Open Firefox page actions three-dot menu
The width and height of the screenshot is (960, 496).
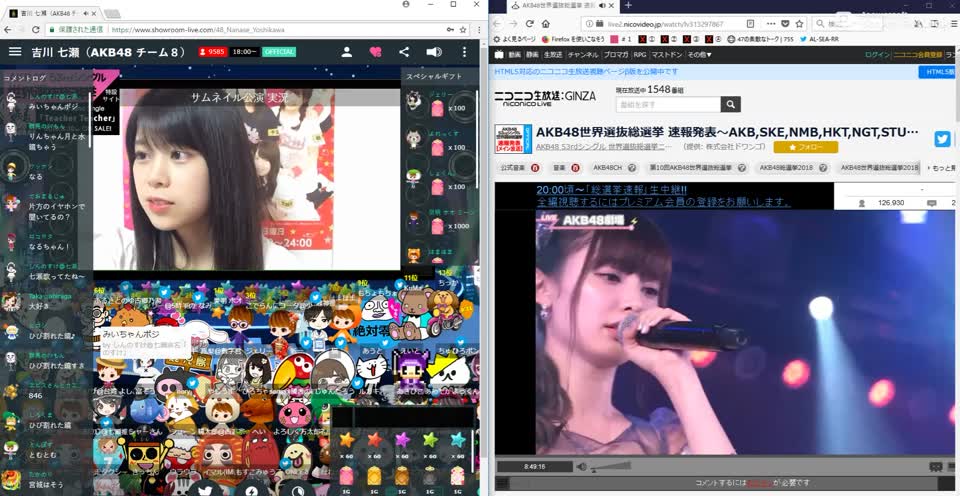pyautogui.click(x=771, y=24)
